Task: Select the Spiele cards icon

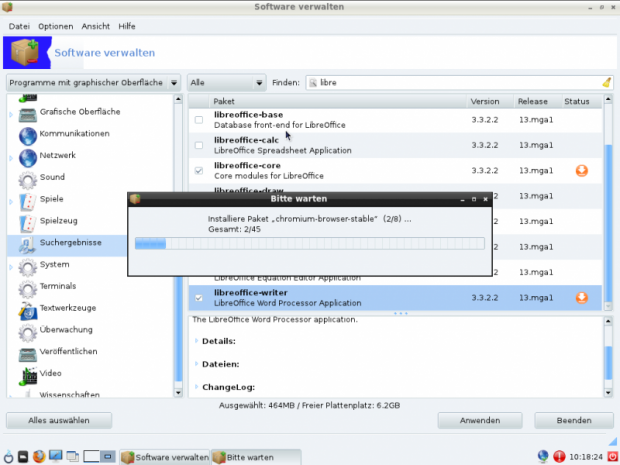Action: [x=27, y=200]
